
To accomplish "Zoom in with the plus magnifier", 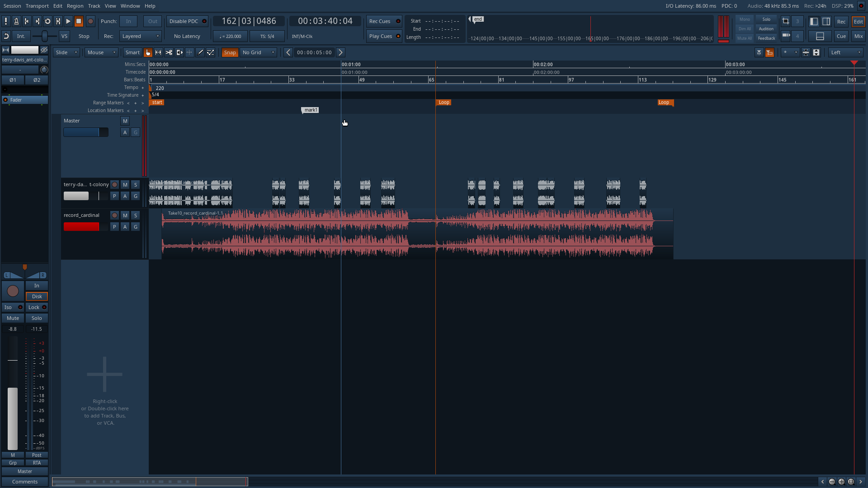I will click(841, 482).
